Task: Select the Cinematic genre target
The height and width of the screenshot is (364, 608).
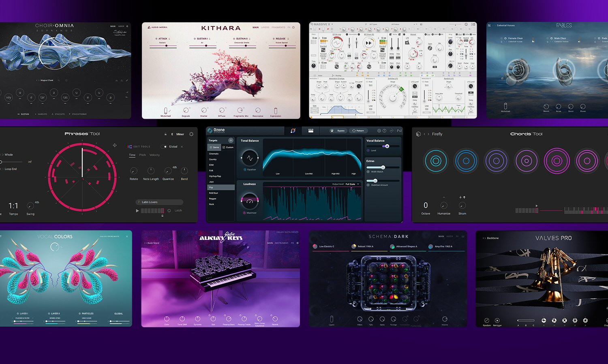Action: (x=221, y=154)
